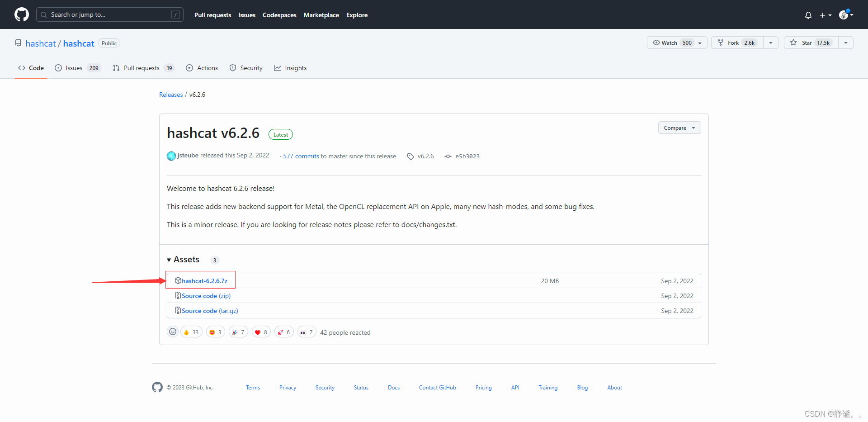868x422 pixels.
Task: Switch to the repository Issues tab
Action: pos(78,68)
